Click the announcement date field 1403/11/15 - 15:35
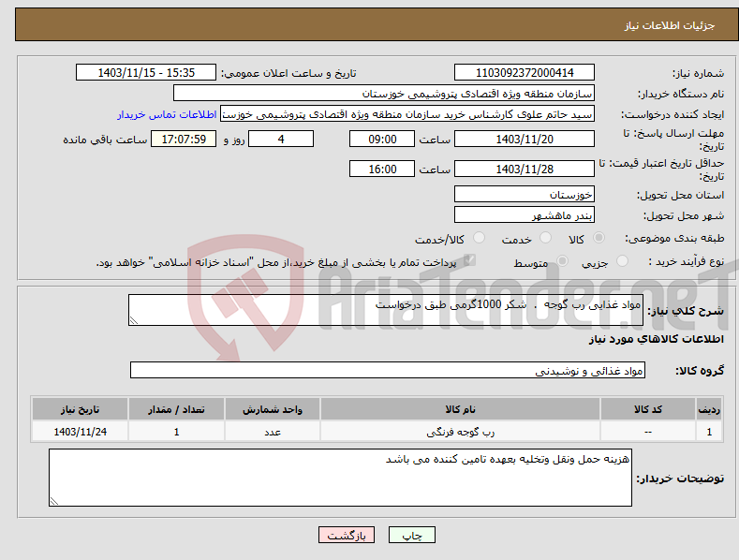Image resolution: width=739 pixels, height=560 pixels. pyautogui.click(x=145, y=73)
